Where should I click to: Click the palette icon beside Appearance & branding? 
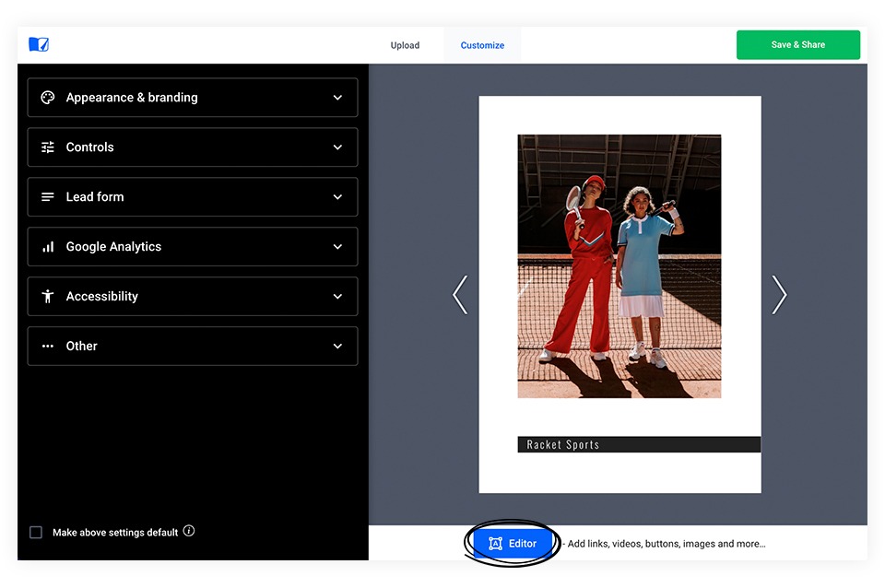tap(48, 98)
